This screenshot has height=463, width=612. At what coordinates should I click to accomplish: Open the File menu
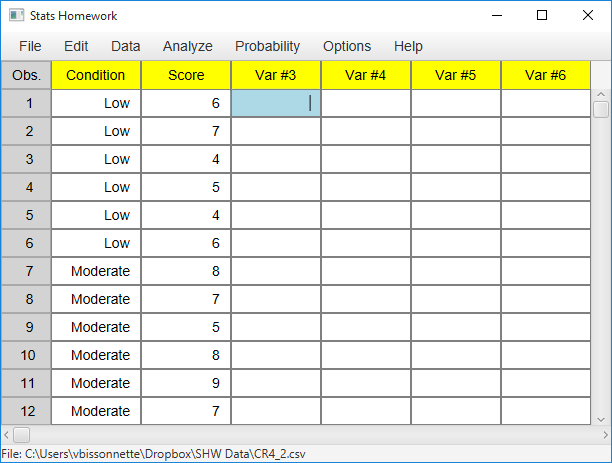(30, 46)
